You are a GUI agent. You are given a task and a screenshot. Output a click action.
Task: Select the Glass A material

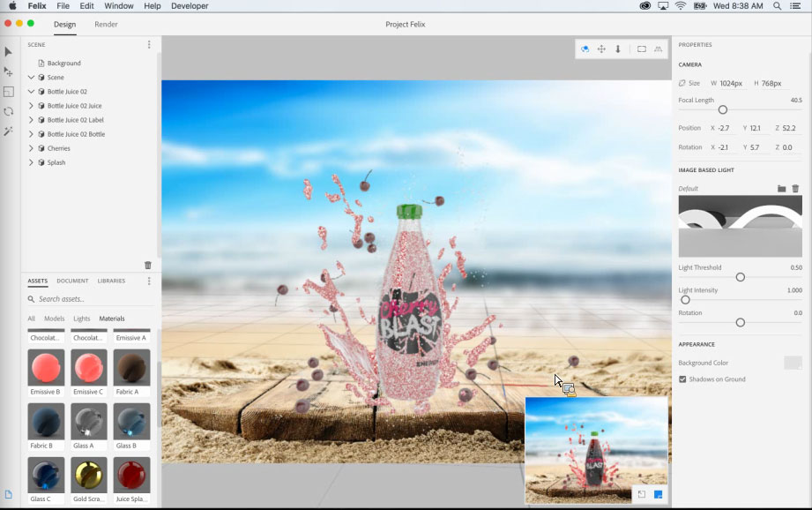click(x=88, y=426)
